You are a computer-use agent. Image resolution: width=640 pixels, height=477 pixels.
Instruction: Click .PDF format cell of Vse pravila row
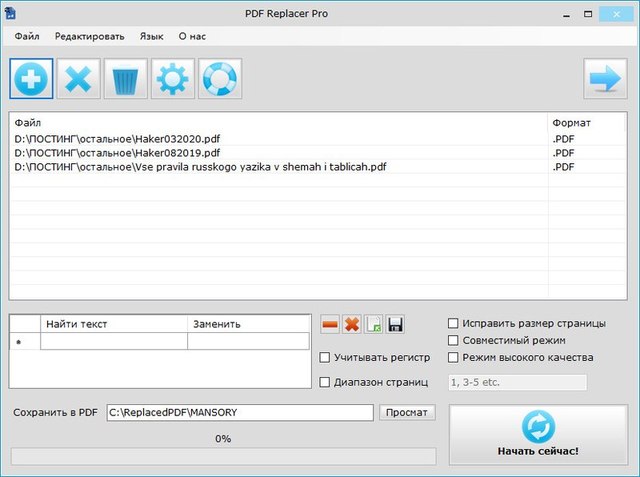click(587, 166)
